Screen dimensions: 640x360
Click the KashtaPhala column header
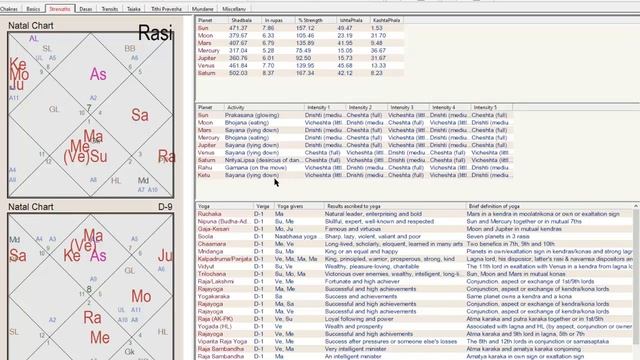click(x=387, y=20)
